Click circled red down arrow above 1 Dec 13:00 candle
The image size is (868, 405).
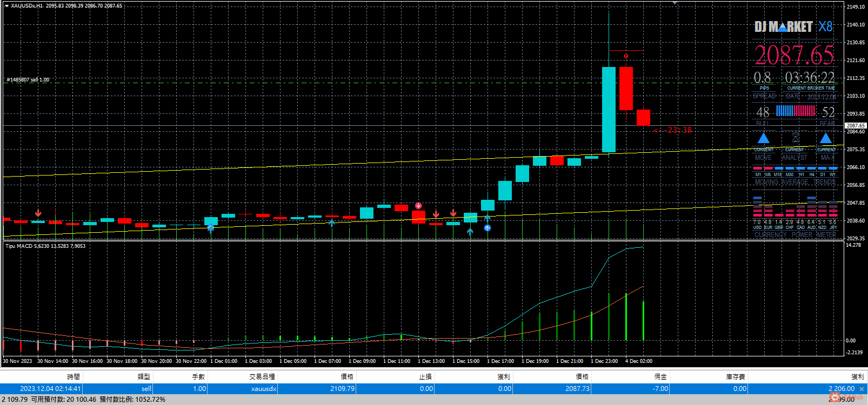(x=418, y=206)
